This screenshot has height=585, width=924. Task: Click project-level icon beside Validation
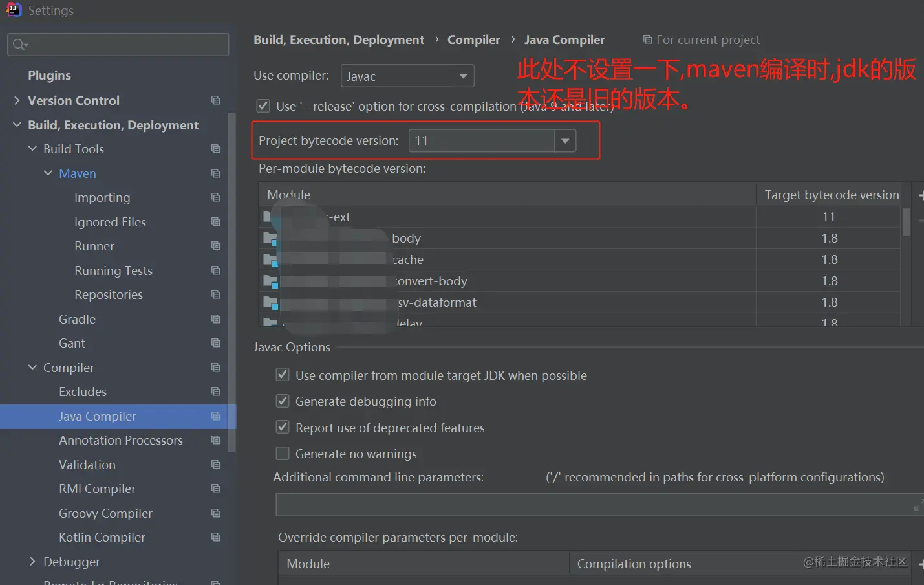click(216, 465)
